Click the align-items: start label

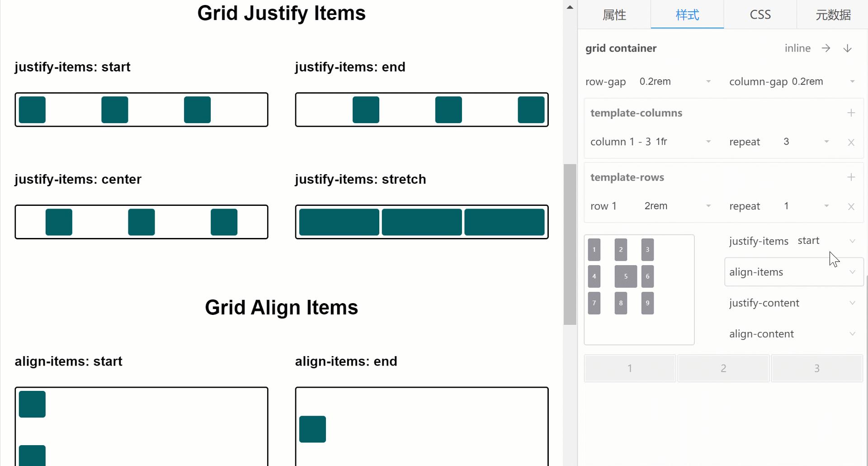68,361
